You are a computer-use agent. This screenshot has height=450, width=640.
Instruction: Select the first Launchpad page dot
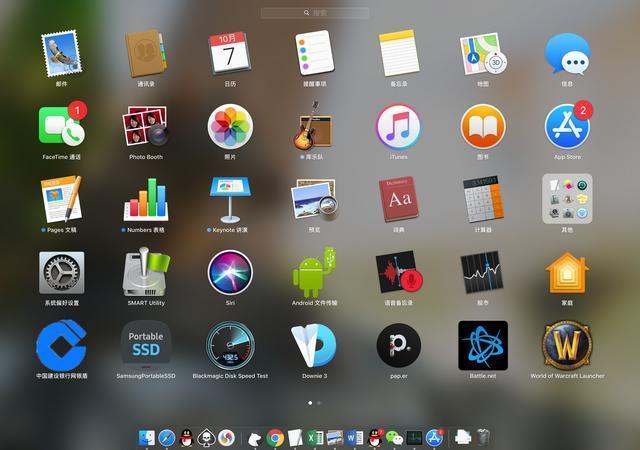click(x=310, y=403)
